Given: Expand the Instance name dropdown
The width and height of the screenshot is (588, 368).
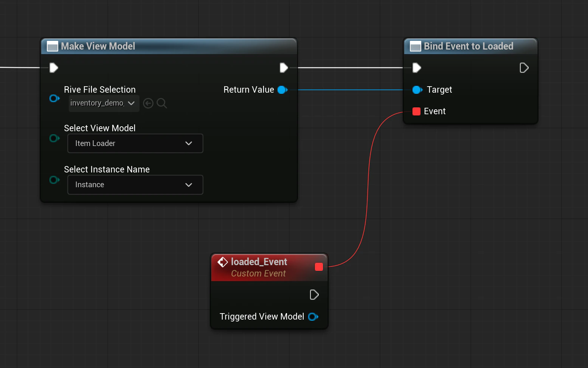Looking at the screenshot, I should pyautogui.click(x=135, y=185).
